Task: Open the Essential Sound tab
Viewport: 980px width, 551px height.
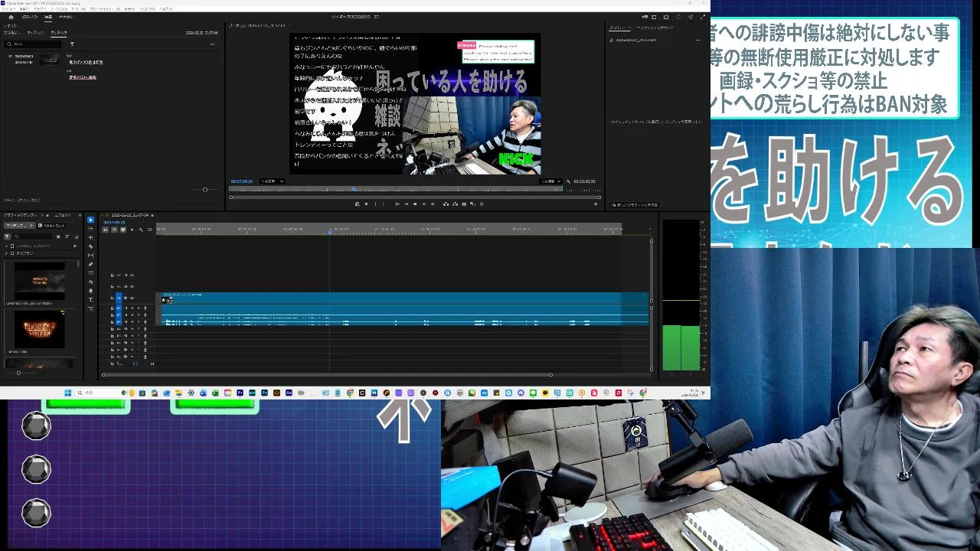Action: [655, 28]
